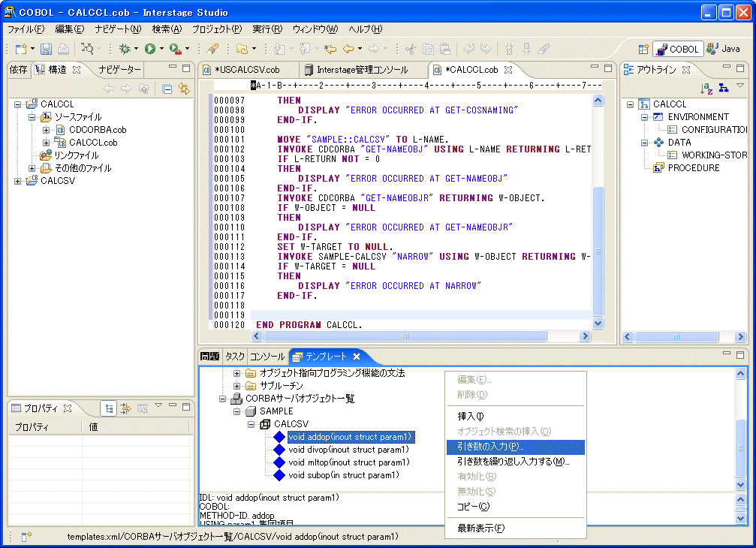Click the template view vertical scrollbar thumb
756x548 pixels.
(740, 448)
